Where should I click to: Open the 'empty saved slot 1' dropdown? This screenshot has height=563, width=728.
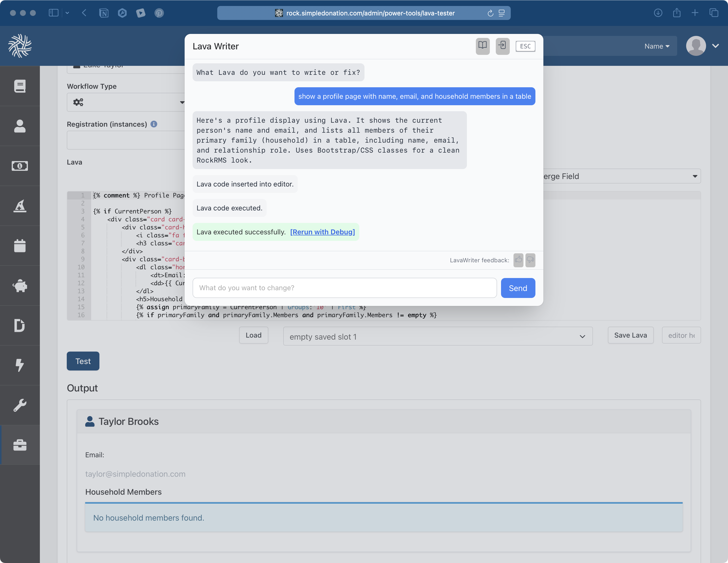(x=438, y=337)
